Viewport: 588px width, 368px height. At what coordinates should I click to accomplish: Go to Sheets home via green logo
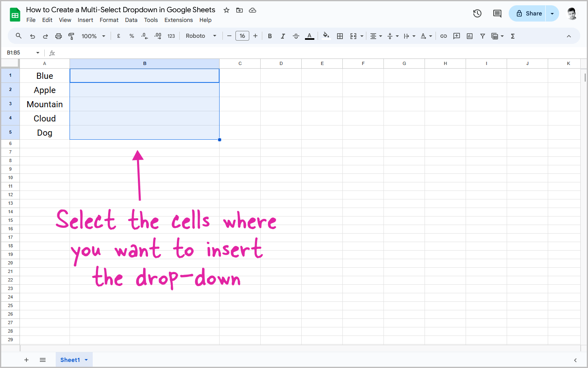tap(15, 15)
